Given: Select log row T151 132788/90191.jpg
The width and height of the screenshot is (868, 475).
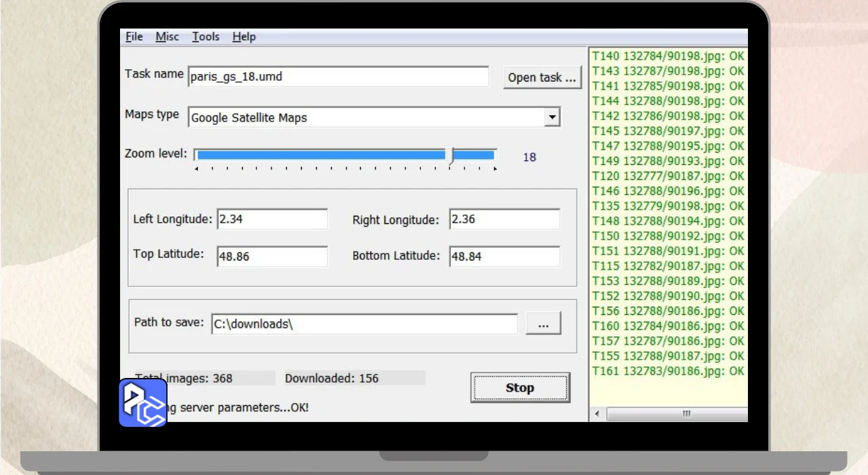Looking at the screenshot, I should [668, 251].
